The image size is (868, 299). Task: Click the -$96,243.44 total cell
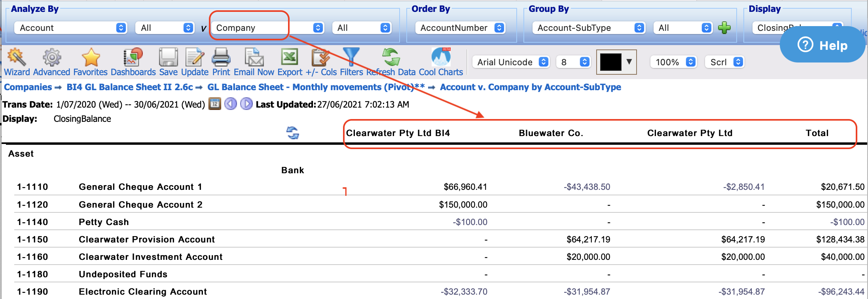[x=841, y=291]
